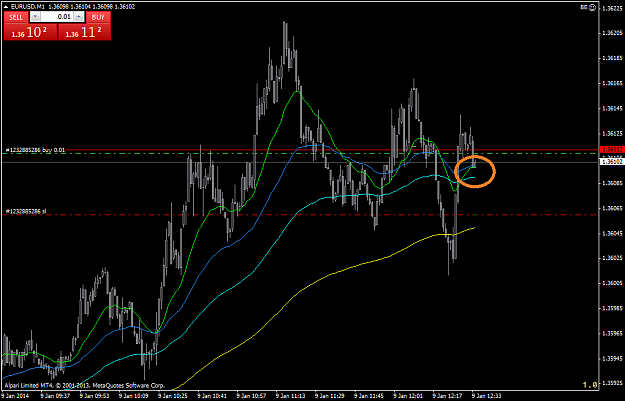Click the 1.36005 price scale label
This screenshot has width=625, height=401.
(x=613, y=283)
